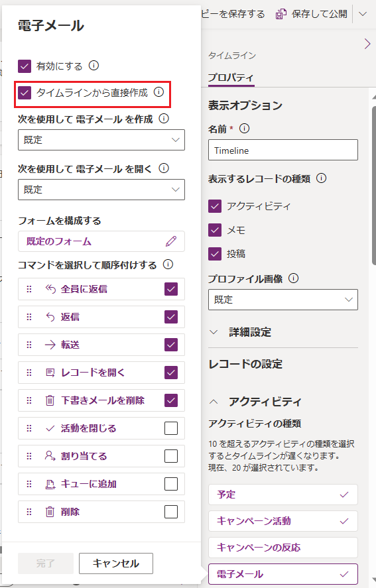Click the キャンセル button
Image resolution: width=376 pixels, height=588 pixels.
click(x=116, y=563)
